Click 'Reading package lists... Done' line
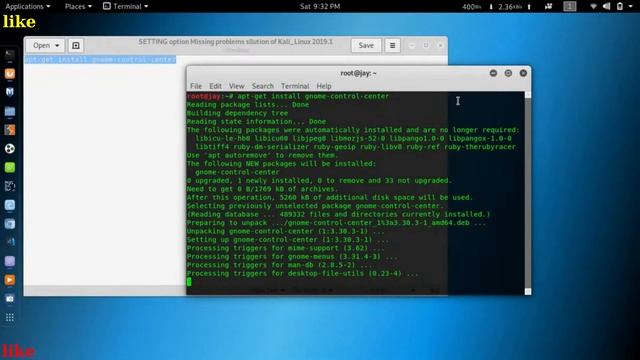This screenshot has width=640, height=360. [x=248, y=104]
